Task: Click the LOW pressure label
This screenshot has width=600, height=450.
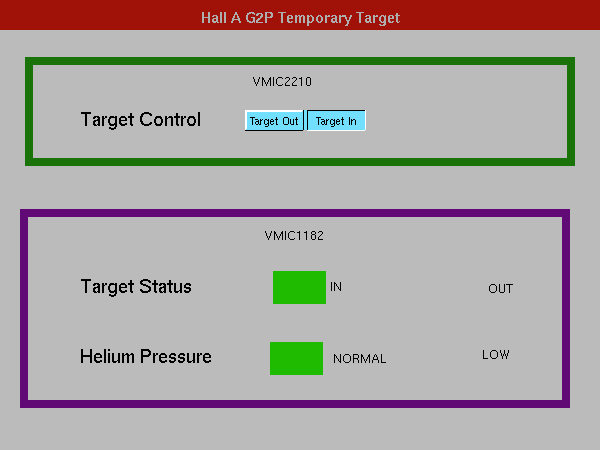Action: click(496, 355)
